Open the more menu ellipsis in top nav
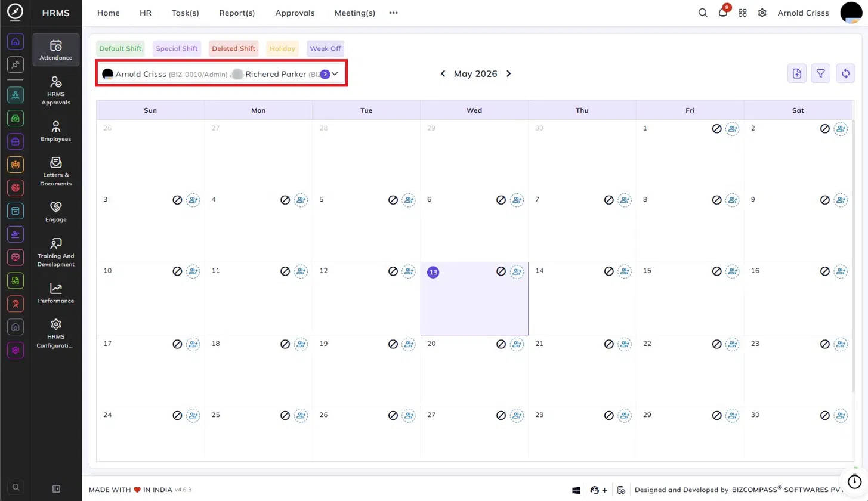The height and width of the screenshot is (501, 868). (393, 13)
